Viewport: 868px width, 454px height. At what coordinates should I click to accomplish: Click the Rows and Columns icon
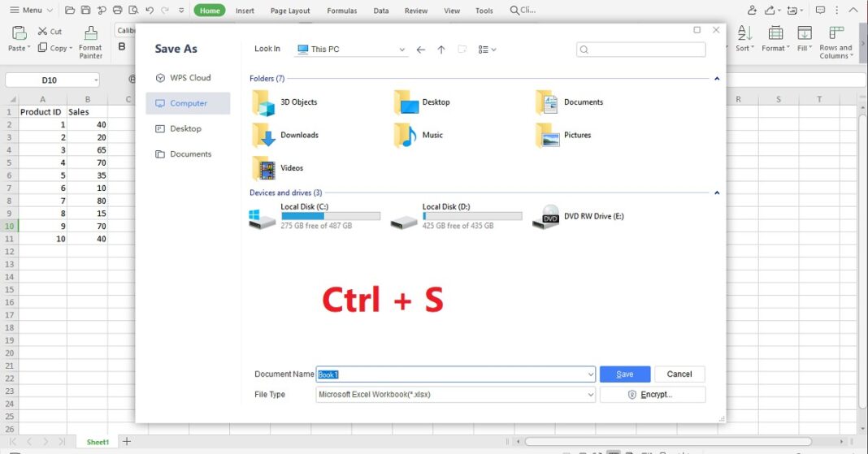tap(835, 33)
